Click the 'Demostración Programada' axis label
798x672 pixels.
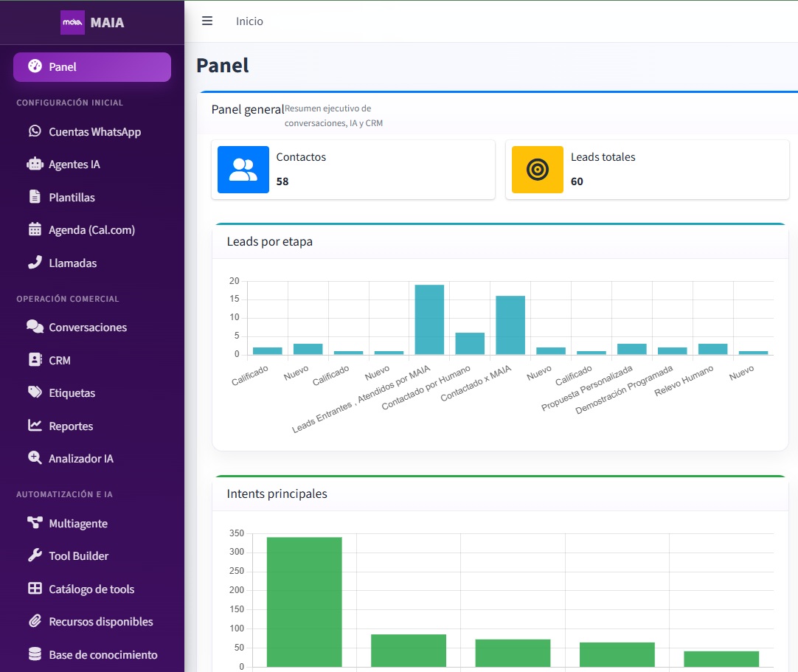(x=624, y=390)
